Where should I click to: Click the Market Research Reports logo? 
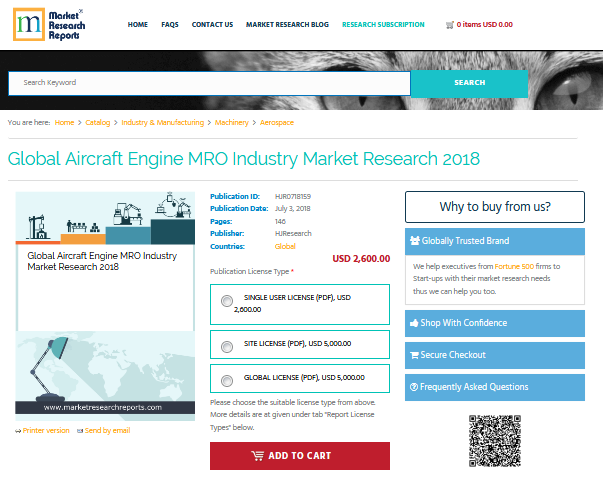click(x=49, y=25)
